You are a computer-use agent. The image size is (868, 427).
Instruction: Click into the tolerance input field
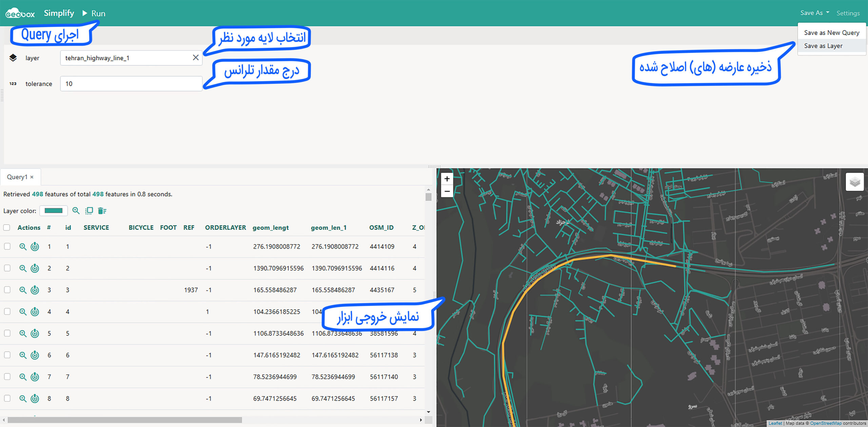click(131, 84)
